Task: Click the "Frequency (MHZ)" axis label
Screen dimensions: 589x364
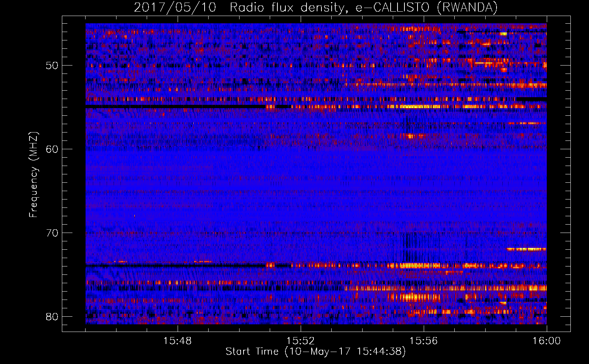Action: pos(33,175)
